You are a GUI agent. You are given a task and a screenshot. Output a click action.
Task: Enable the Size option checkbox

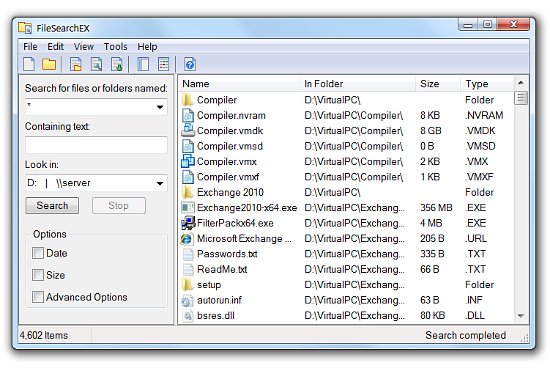pos(38,275)
